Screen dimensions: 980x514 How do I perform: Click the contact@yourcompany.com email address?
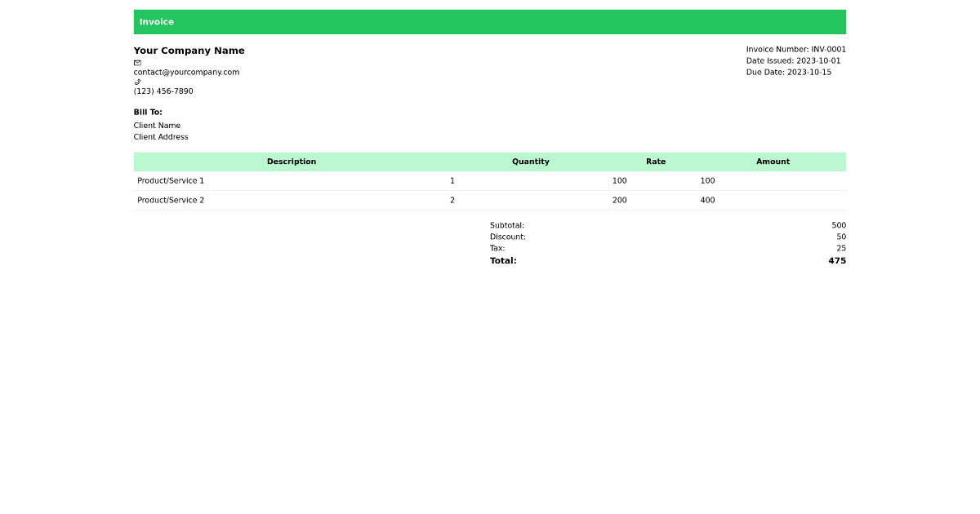point(186,72)
